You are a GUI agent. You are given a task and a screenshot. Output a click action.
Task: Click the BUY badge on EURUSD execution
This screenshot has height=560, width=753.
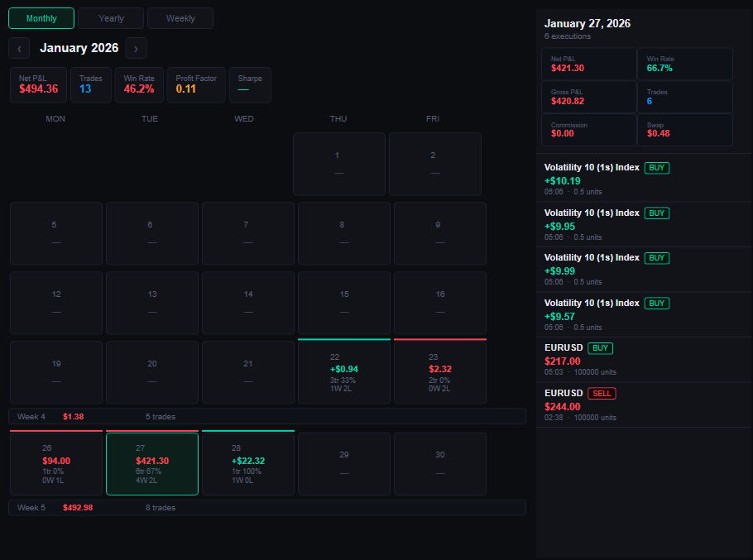pos(600,348)
